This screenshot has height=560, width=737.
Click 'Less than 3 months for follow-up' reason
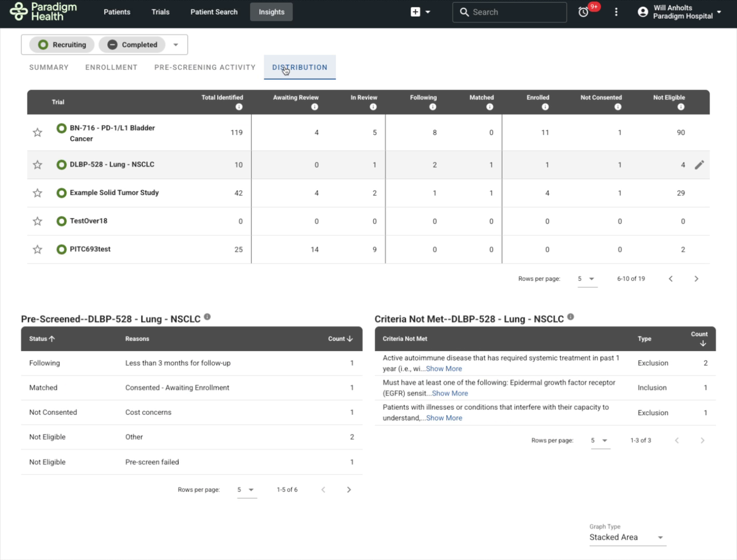[178, 363]
